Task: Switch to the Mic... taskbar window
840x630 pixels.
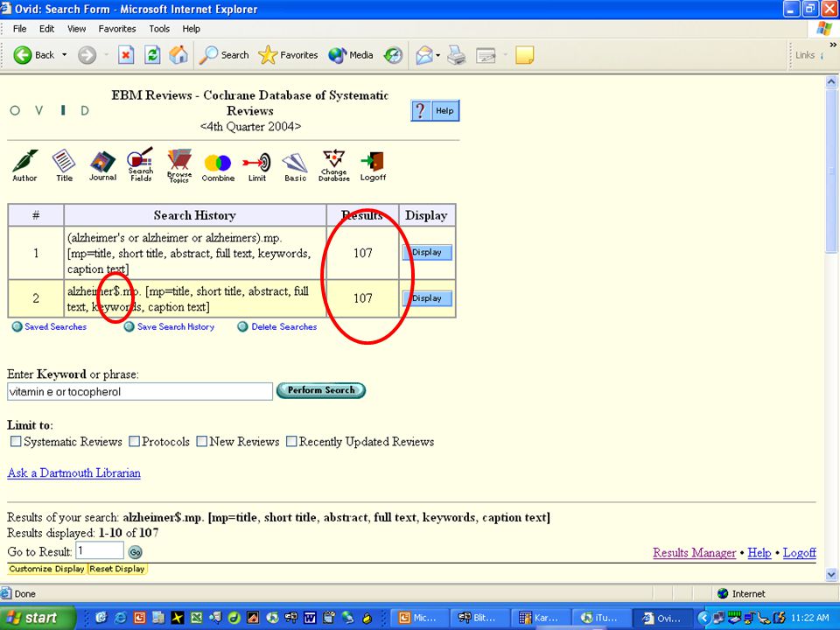Action: tap(419, 618)
